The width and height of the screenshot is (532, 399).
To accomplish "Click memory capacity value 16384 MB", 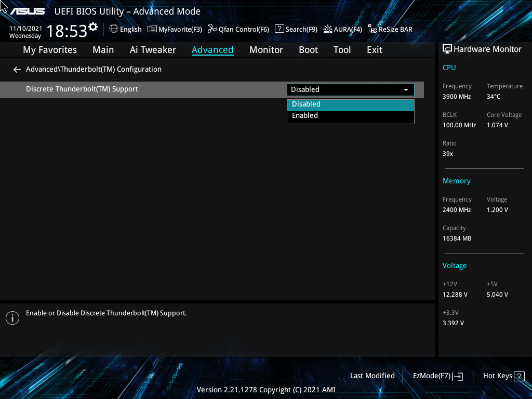I will [x=457, y=238].
